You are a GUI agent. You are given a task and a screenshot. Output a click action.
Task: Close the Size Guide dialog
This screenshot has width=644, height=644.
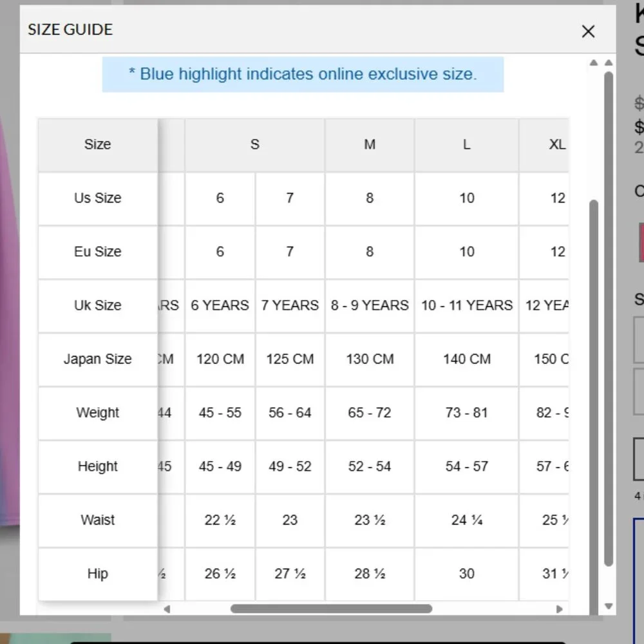(588, 31)
